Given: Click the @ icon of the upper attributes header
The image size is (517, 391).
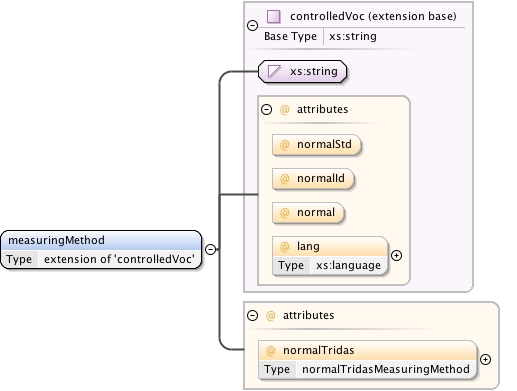Looking at the screenshot, I should click(x=284, y=110).
